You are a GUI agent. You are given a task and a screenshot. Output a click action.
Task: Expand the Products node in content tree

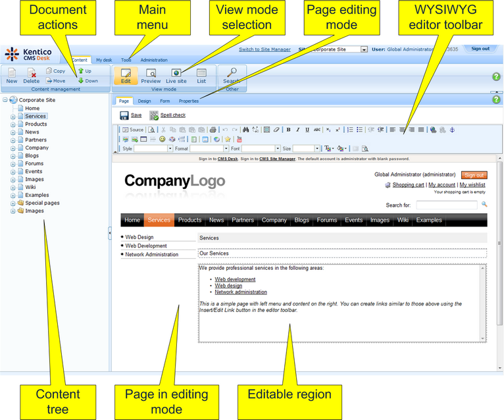coord(13,124)
